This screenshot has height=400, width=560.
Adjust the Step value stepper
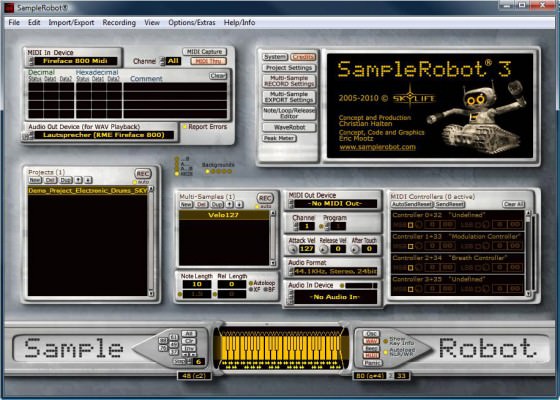coord(190,361)
